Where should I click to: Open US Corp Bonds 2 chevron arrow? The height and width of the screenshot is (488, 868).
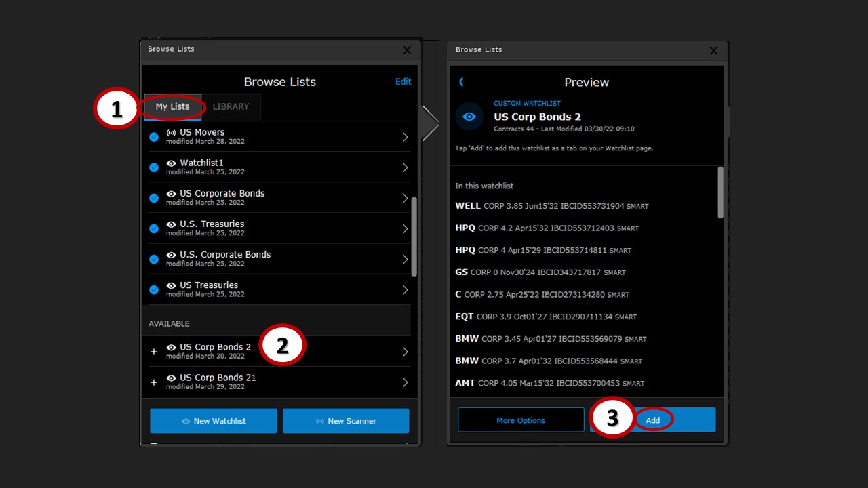pyautogui.click(x=405, y=352)
